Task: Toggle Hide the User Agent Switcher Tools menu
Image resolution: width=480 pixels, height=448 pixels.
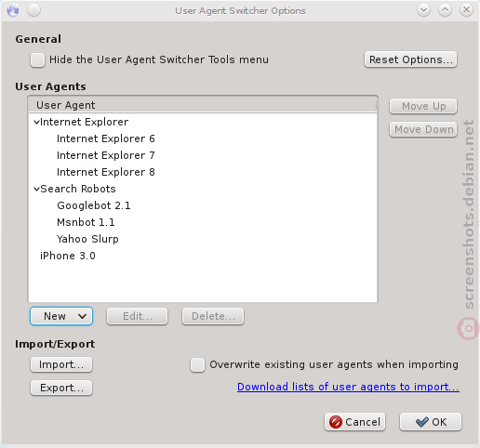Action: 37,59
